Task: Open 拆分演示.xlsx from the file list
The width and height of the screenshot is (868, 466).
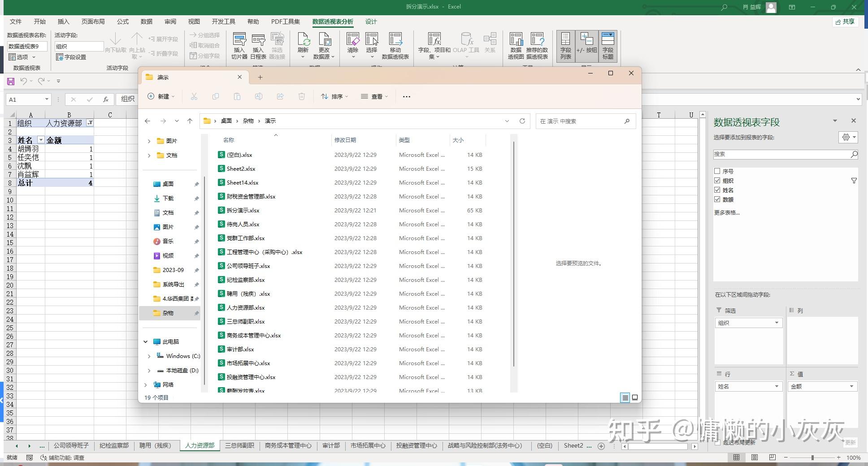Action: pos(243,210)
